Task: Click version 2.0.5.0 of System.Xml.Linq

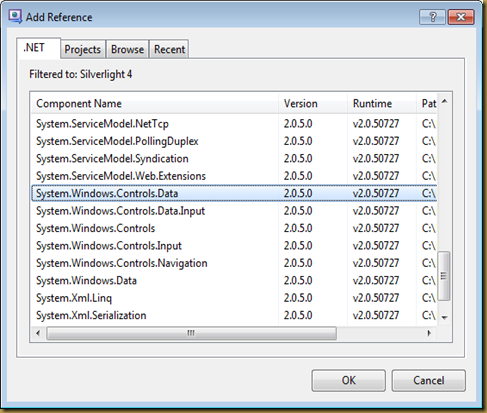Action: (298, 298)
